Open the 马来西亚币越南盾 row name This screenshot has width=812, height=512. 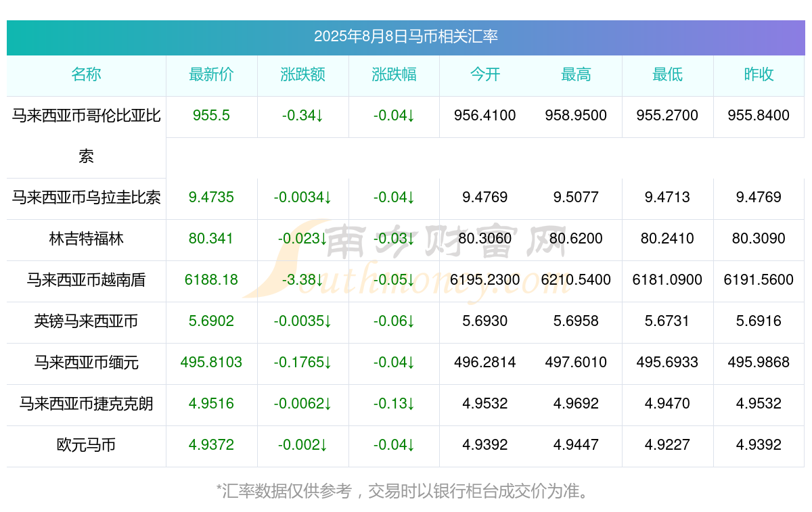point(87,280)
